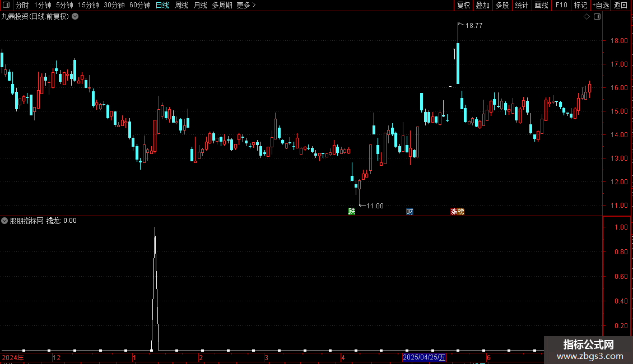Open the 画线 drawing tools
This screenshot has width=633, height=364.
(x=541, y=5)
